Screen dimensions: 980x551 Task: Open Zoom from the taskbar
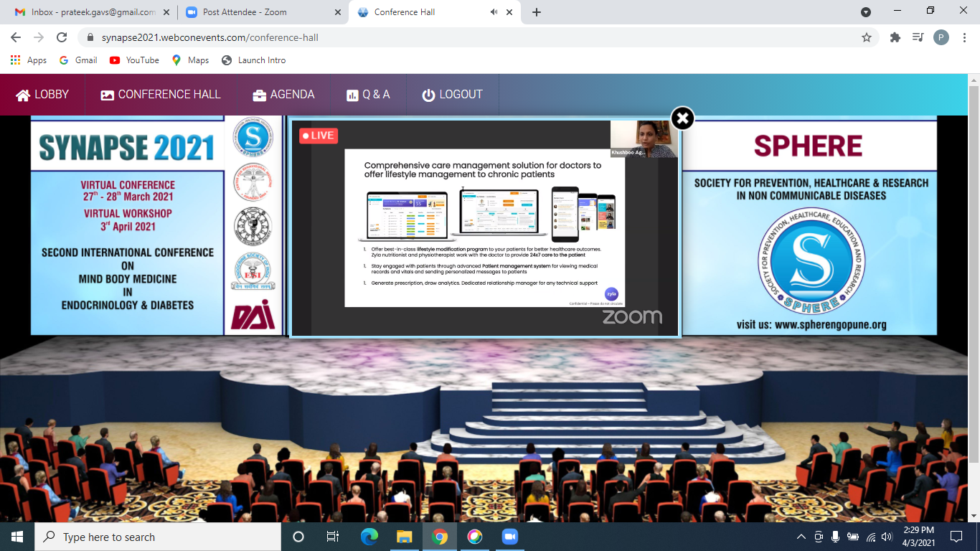pyautogui.click(x=509, y=537)
